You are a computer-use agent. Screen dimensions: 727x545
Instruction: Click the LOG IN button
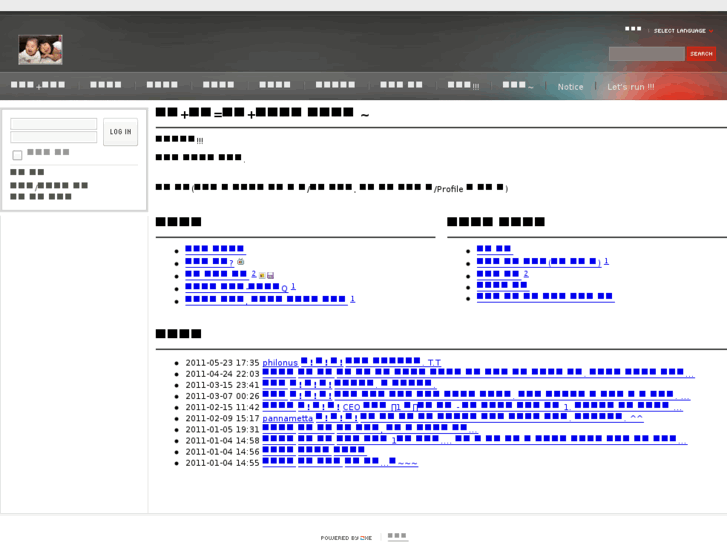click(121, 132)
